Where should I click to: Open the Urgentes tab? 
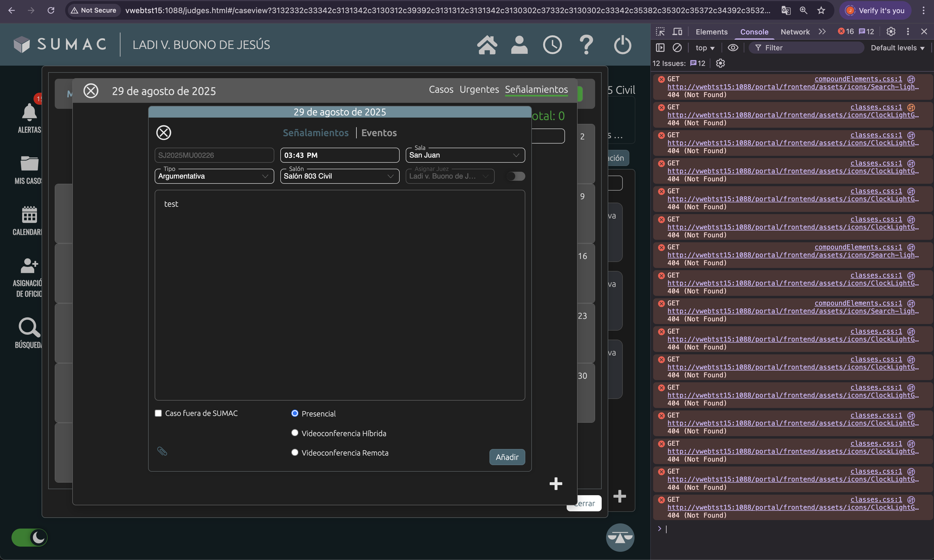pos(479,89)
